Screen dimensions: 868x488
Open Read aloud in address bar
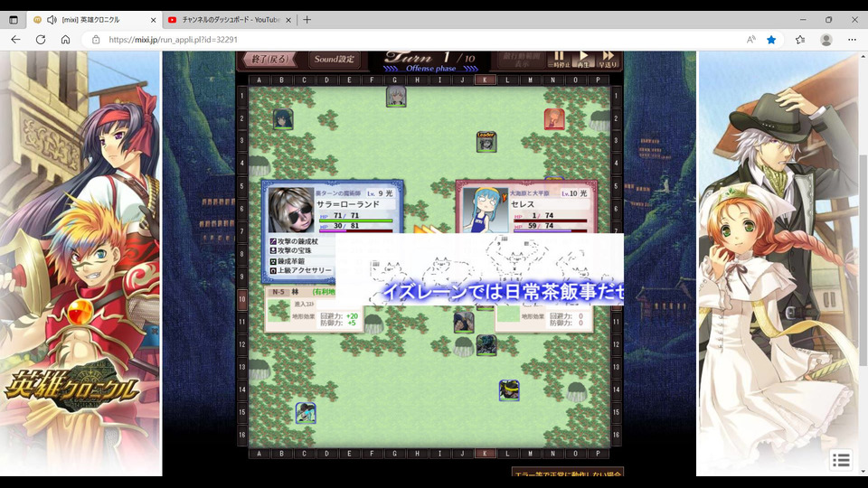pos(751,40)
